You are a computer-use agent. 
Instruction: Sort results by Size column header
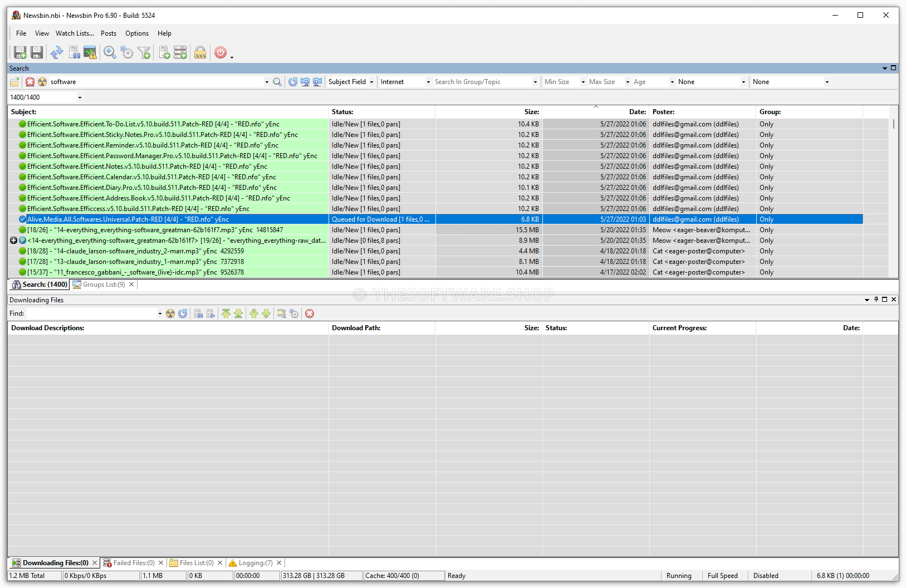coord(489,112)
